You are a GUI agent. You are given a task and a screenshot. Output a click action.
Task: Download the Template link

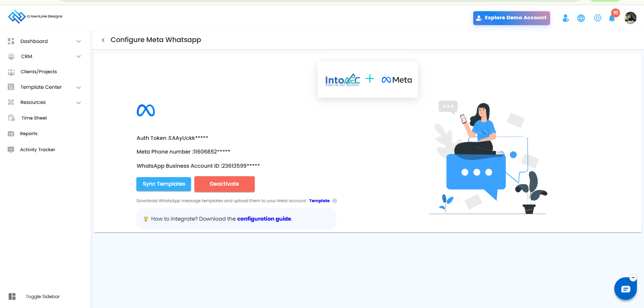tap(319, 201)
